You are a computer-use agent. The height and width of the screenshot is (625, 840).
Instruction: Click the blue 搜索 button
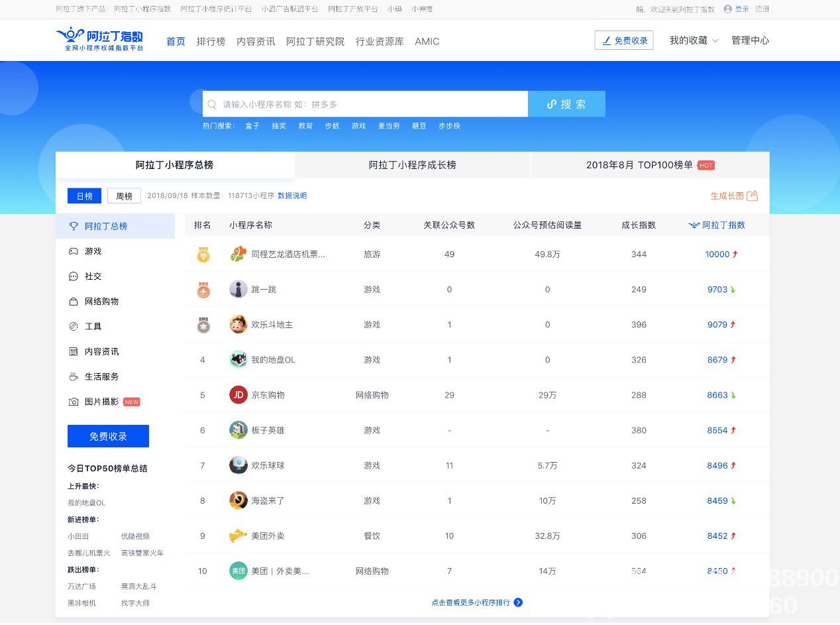coord(566,104)
